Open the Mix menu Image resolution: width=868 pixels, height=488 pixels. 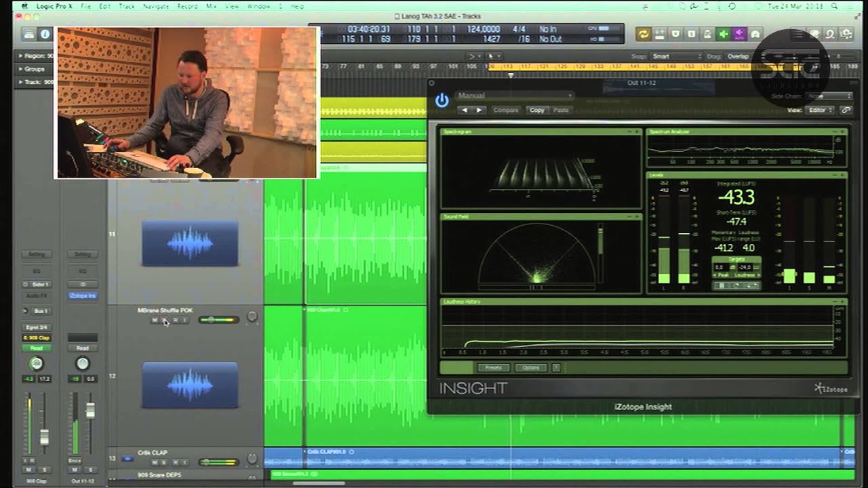211,6
